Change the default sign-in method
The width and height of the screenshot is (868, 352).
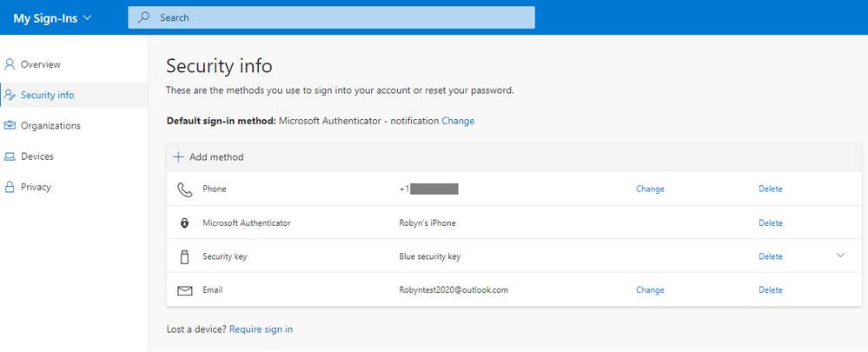click(458, 121)
